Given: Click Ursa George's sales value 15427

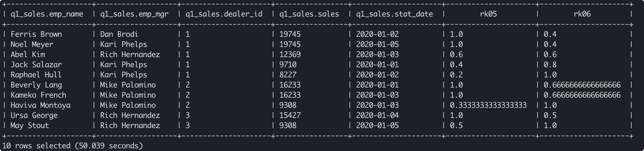Looking at the screenshot, I should point(290,115).
